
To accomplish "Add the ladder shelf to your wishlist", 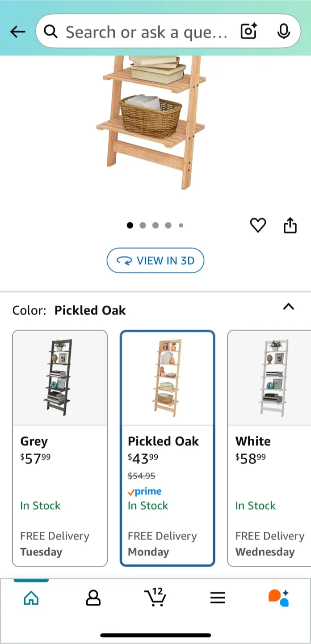I will pos(258,225).
